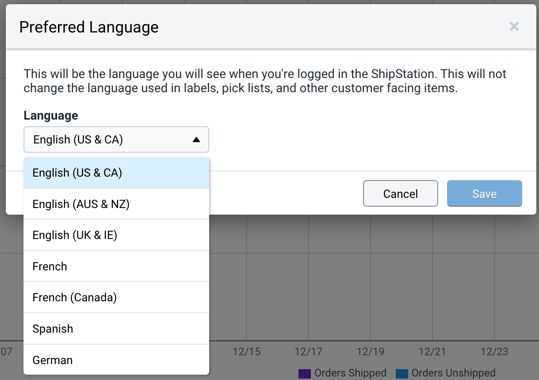Click the 12/15 chart axis date
The width and height of the screenshot is (539, 380).
tap(246, 352)
